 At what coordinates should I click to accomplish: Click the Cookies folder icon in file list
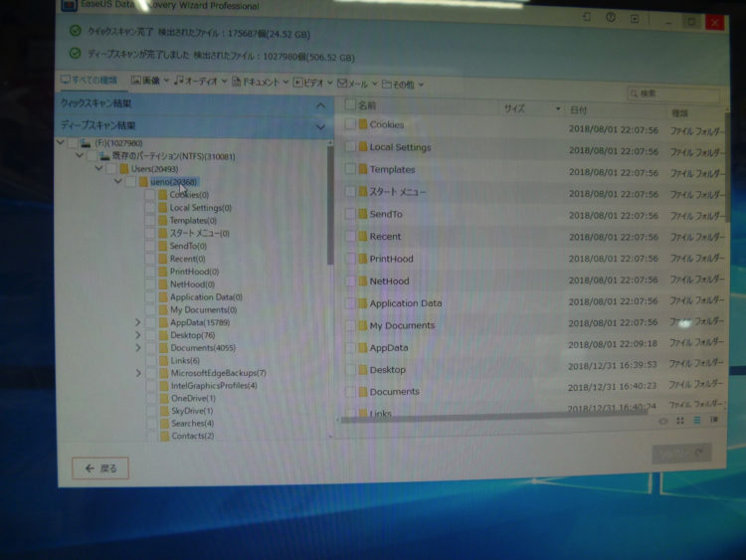(362, 124)
